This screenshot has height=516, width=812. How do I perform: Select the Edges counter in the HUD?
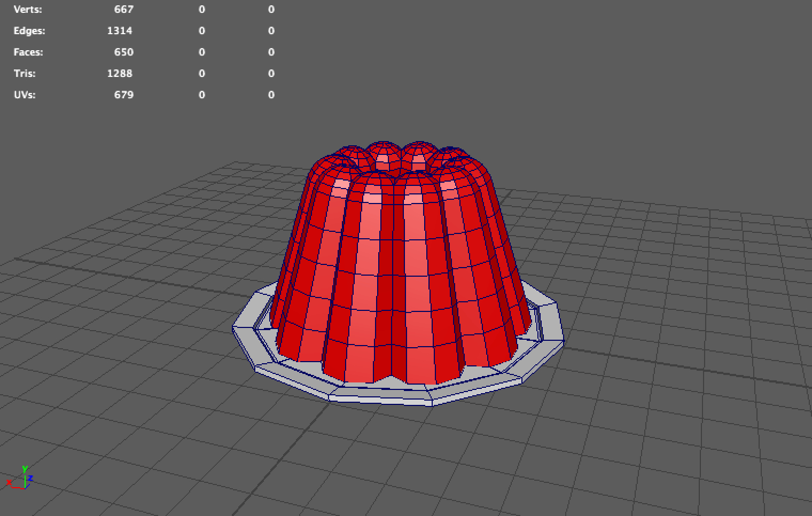point(29,30)
